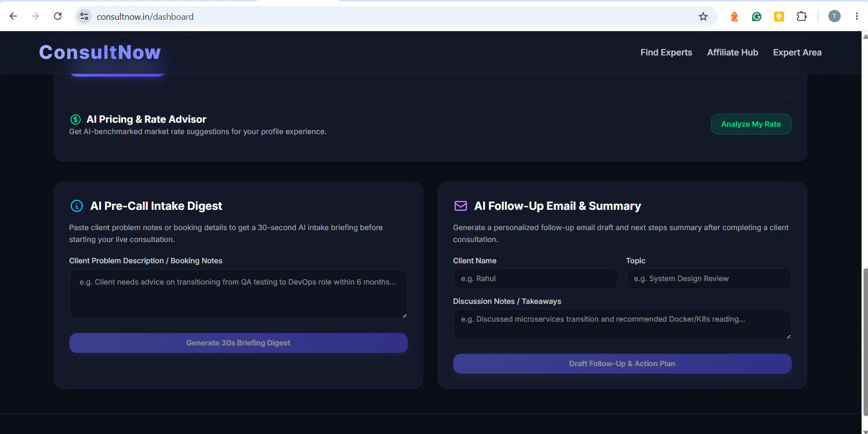Click the AI Follow-Up Email & Summary heading

557,206
